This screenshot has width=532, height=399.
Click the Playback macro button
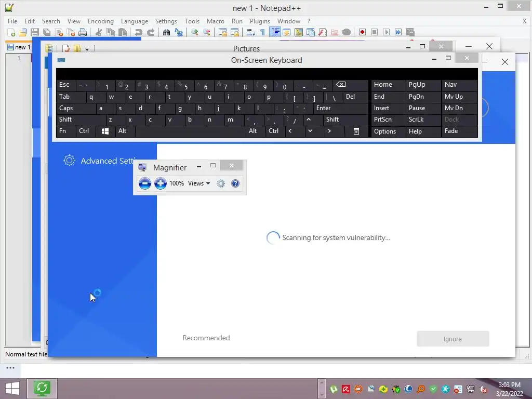click(386, 32)
